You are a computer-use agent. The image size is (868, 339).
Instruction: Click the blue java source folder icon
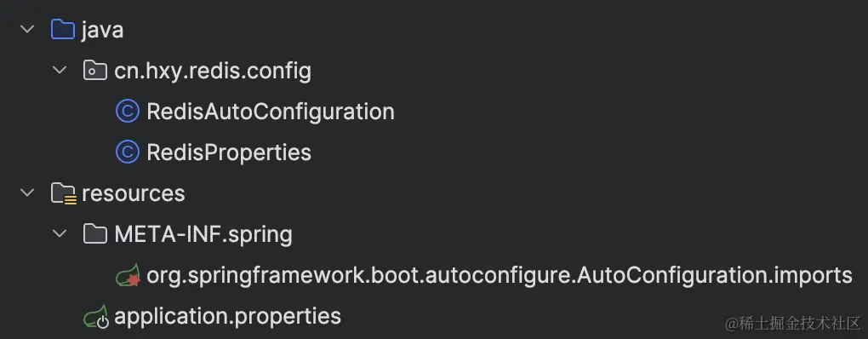tap(63, 29)
